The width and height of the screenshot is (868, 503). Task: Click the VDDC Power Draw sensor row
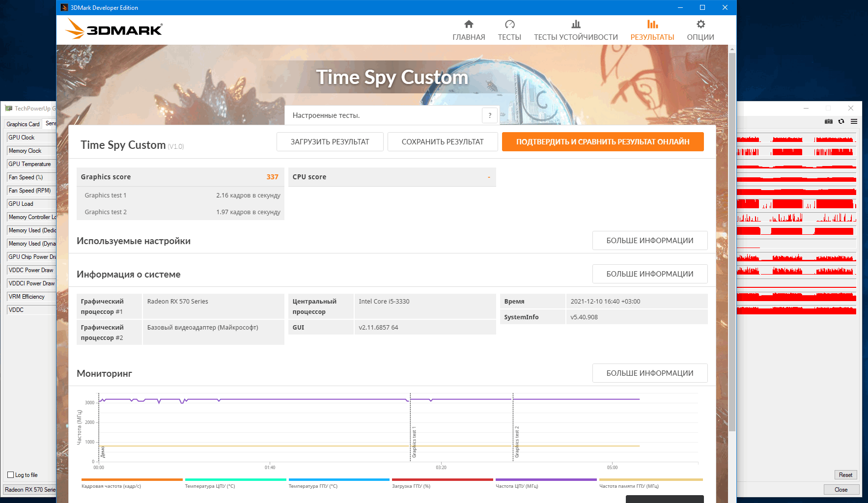31,270
